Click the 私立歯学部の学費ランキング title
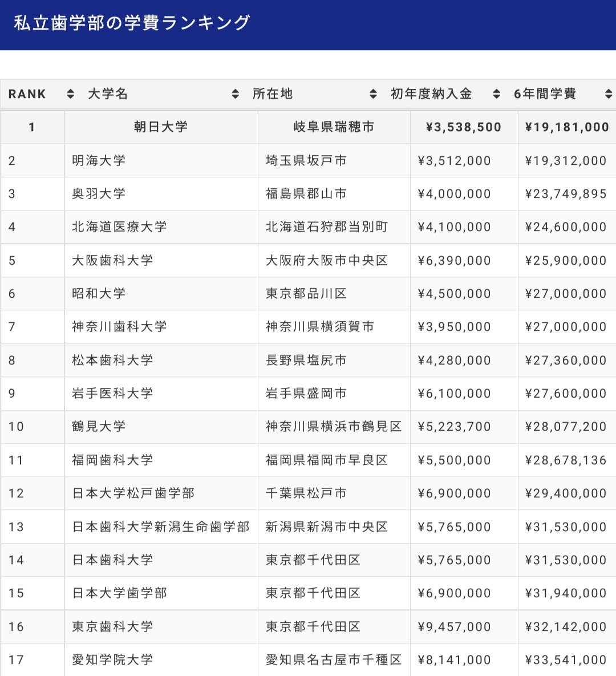This screenshot has height=676, width=616. coord(132,23)
